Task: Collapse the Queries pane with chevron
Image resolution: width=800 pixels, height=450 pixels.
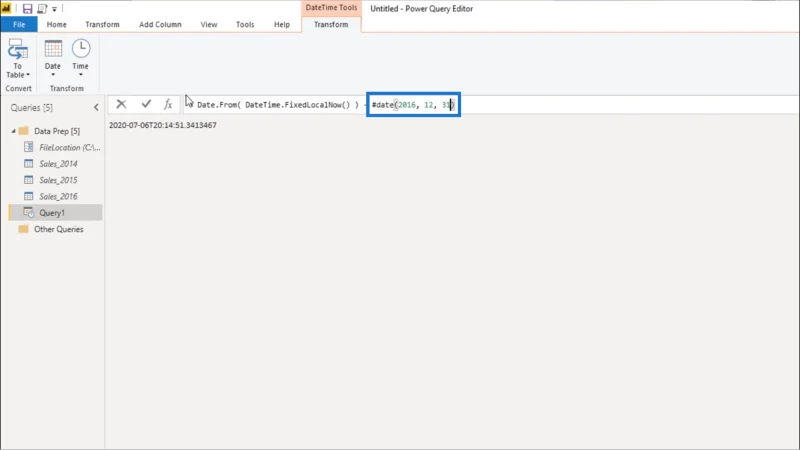Action: [x=96, y=107]
